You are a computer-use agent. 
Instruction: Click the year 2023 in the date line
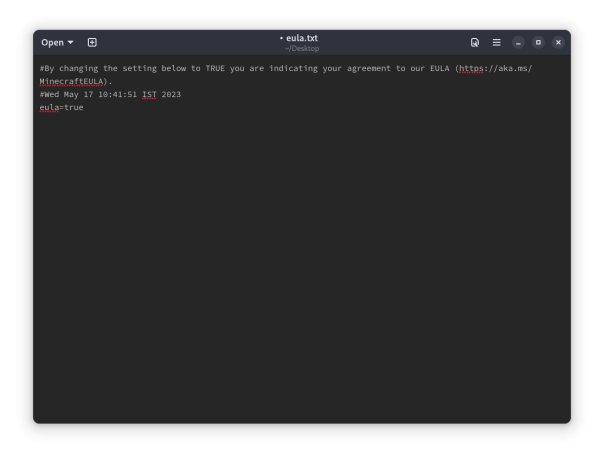pyautogui.click(x=171, y=94)
